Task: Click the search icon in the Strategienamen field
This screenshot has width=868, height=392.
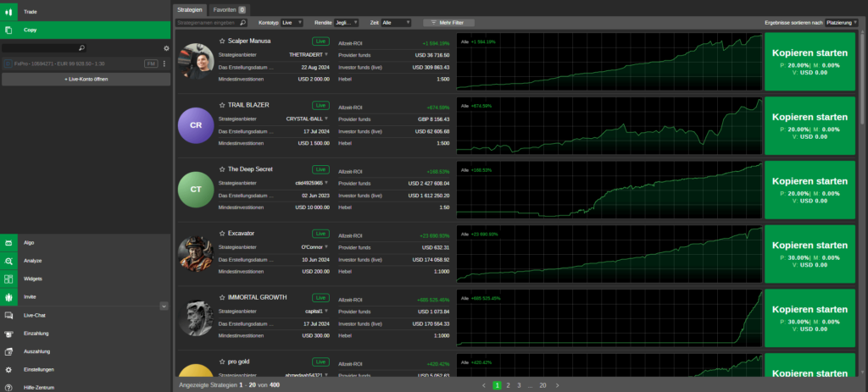Action: tap(242, 23)
